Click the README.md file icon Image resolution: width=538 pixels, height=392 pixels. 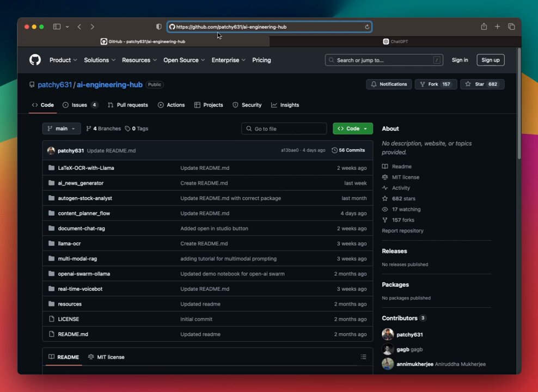click(x=52, y=334)
